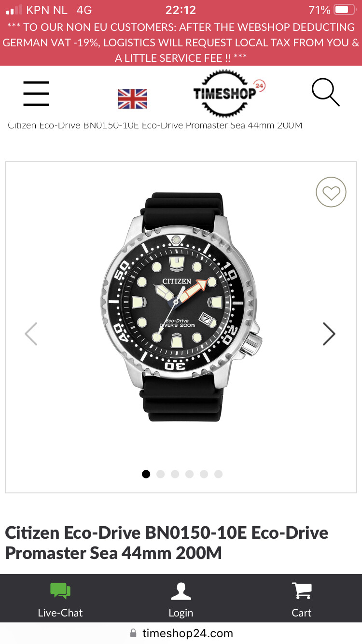The image size is (362, 644).
Task: Open the hamburger navigation menu
Action: [x=36, y=94]
